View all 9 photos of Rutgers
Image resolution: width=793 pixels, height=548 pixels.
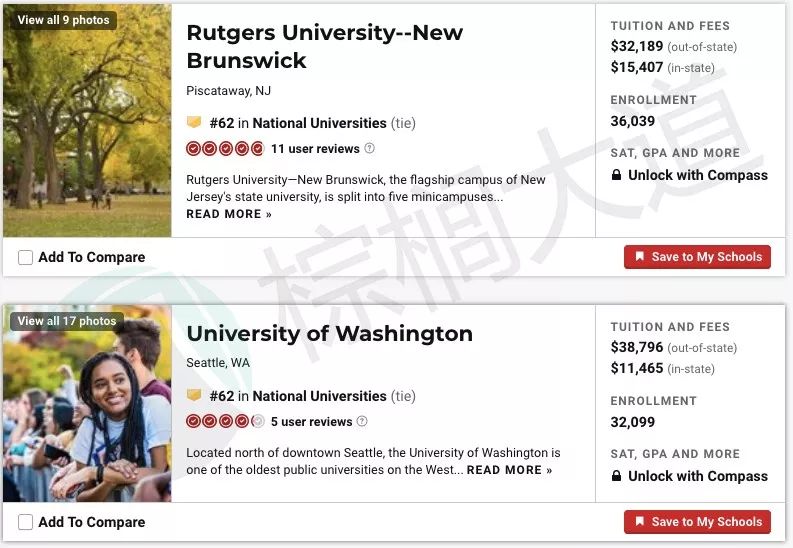pyautogui.click(x=63, y=20)
